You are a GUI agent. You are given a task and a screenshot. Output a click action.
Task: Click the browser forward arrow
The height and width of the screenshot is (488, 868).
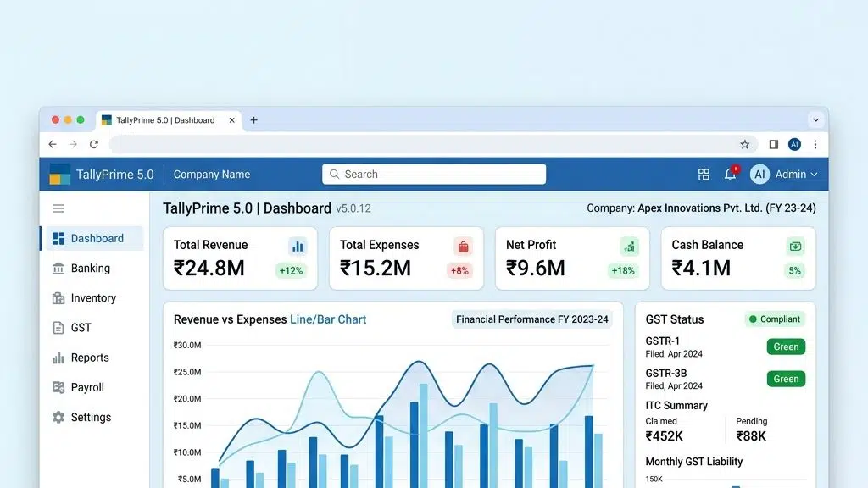tap(73, 144)
